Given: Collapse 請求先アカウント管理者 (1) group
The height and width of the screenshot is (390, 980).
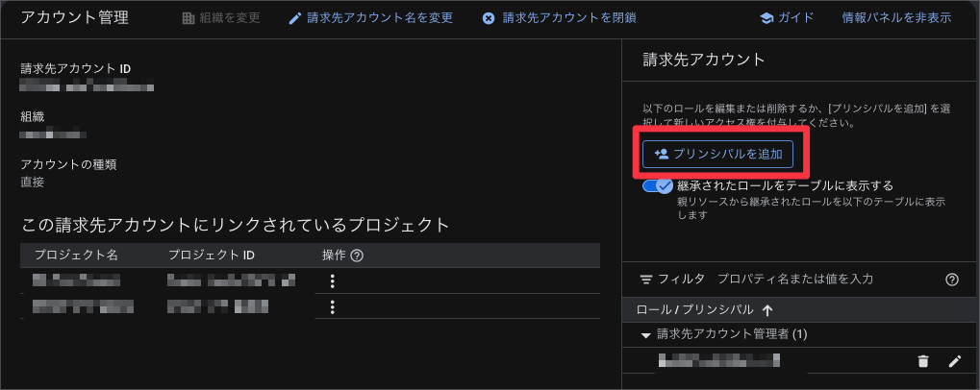Looking at the screenshot, I should pos(646,335).
